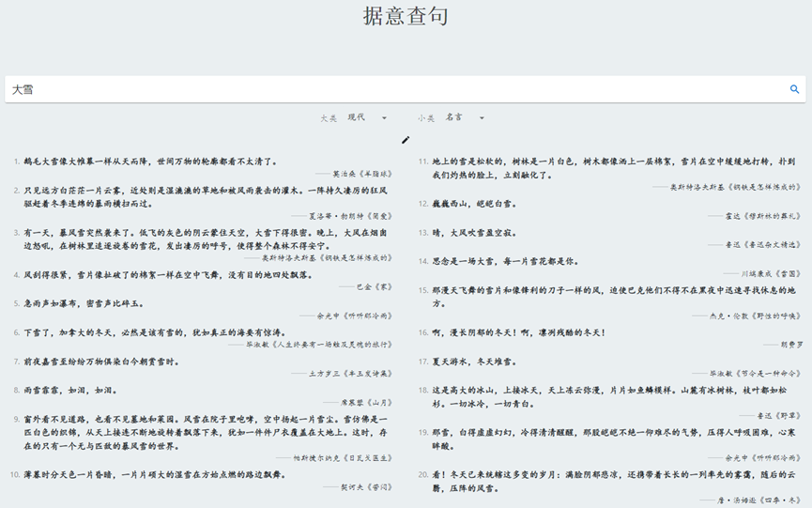Image resolution: width=812 pixels, height=508 pixels.
Task: Select result 8 雨雪霏霏
Action: pos(70,391)
